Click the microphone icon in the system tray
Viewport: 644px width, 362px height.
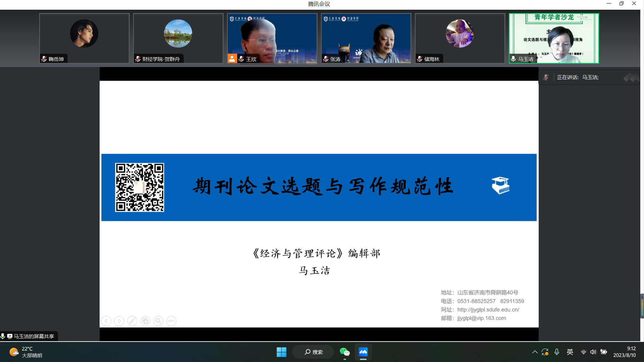[x=557, y=352]
